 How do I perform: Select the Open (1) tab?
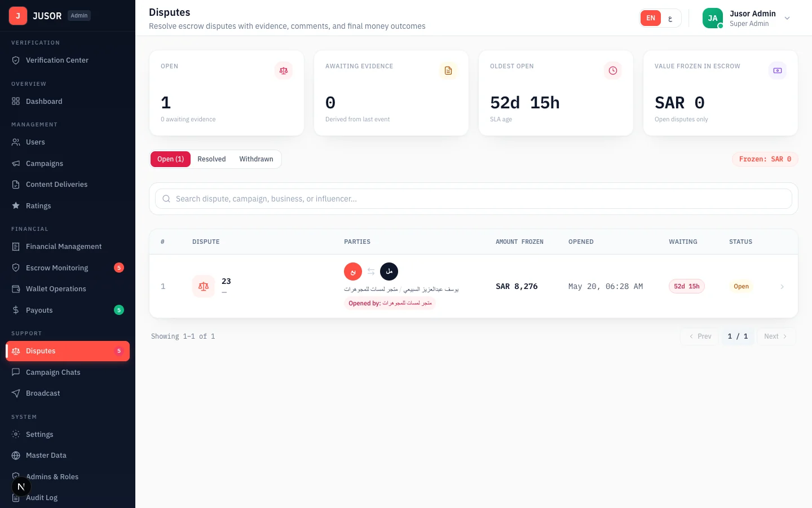click(171, 159)
